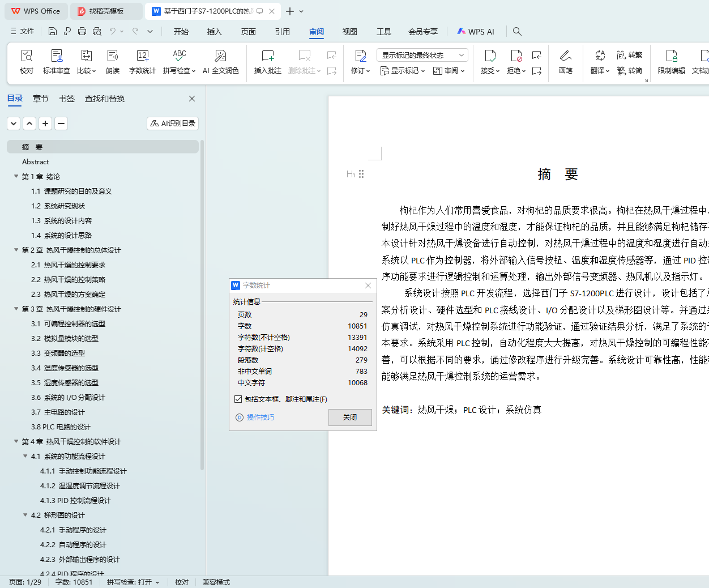Collapse 4.1 系统的功能流程设计 node

click(25, 456)
